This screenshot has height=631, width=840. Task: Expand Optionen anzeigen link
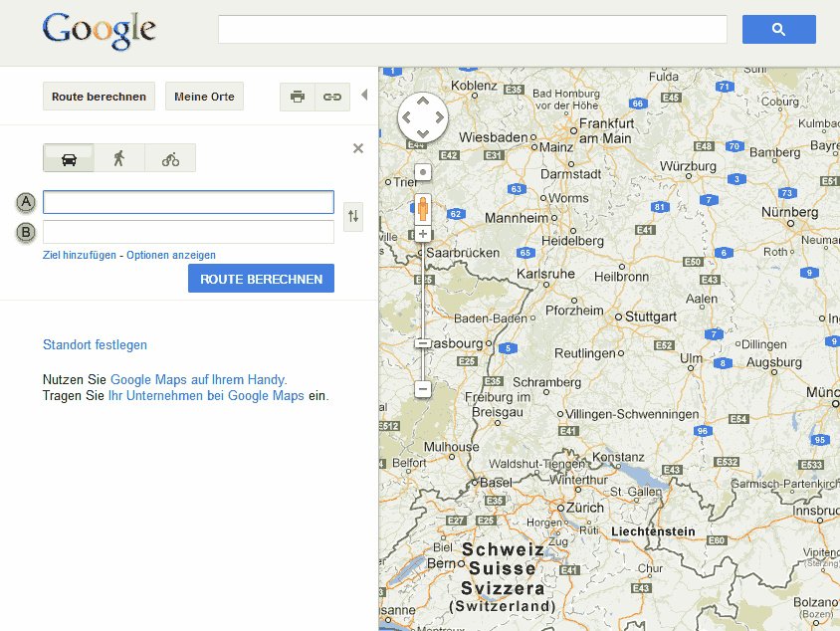tap(171, 255)
